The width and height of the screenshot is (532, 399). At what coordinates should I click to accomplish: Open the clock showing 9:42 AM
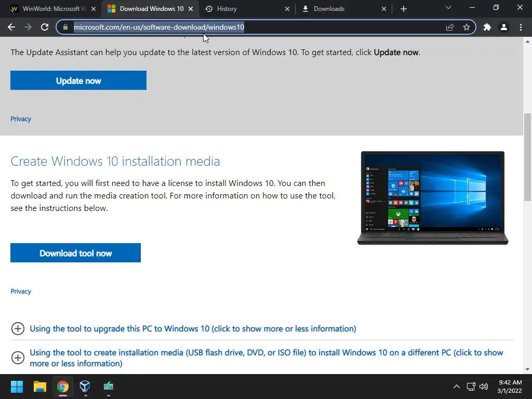pos(510,387)
